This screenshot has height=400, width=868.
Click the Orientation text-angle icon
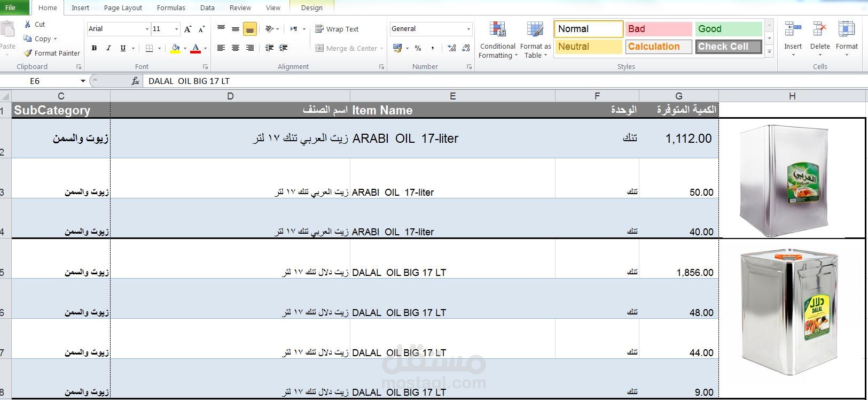tap(269, 29)
